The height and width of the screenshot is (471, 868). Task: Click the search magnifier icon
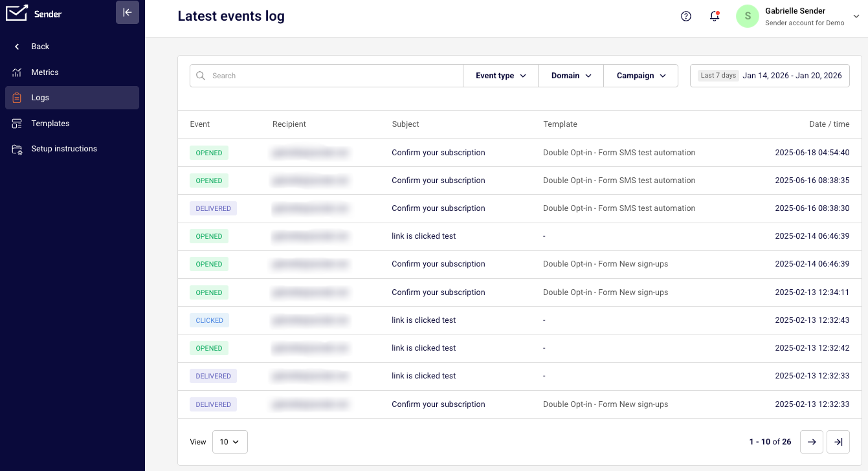pyautogui.click(x=201, y=76)
